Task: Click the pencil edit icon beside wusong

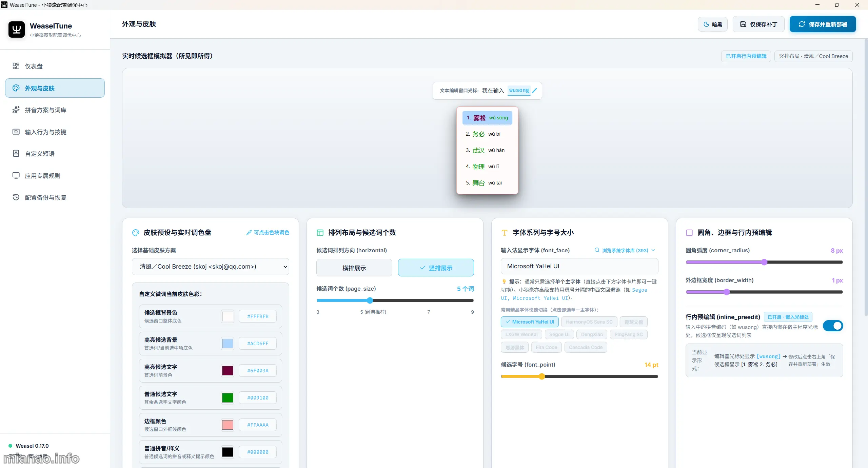Action: (534, 91)
